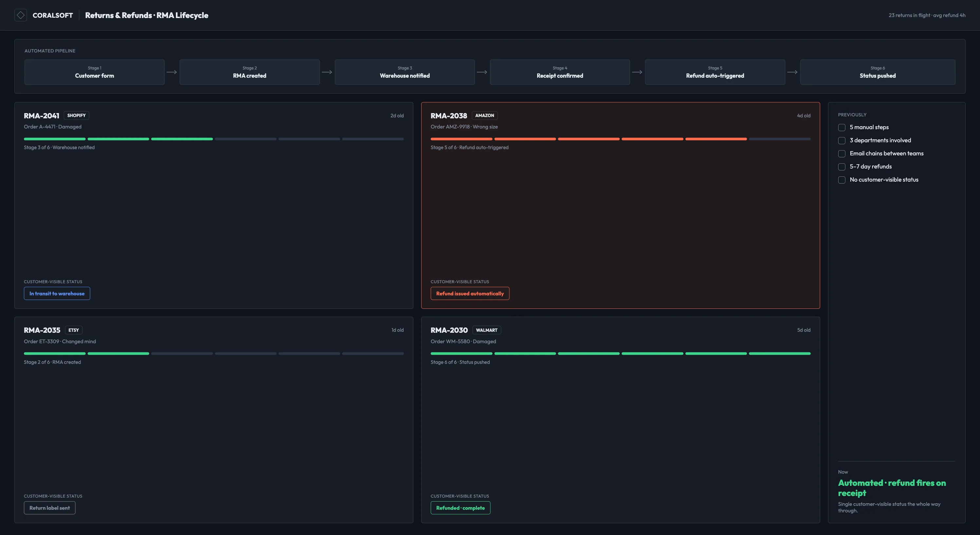980x535 pixels.
Task: Click Stage 5 of 6 · Refund auto-triggered label
Action: coord(469,148)
